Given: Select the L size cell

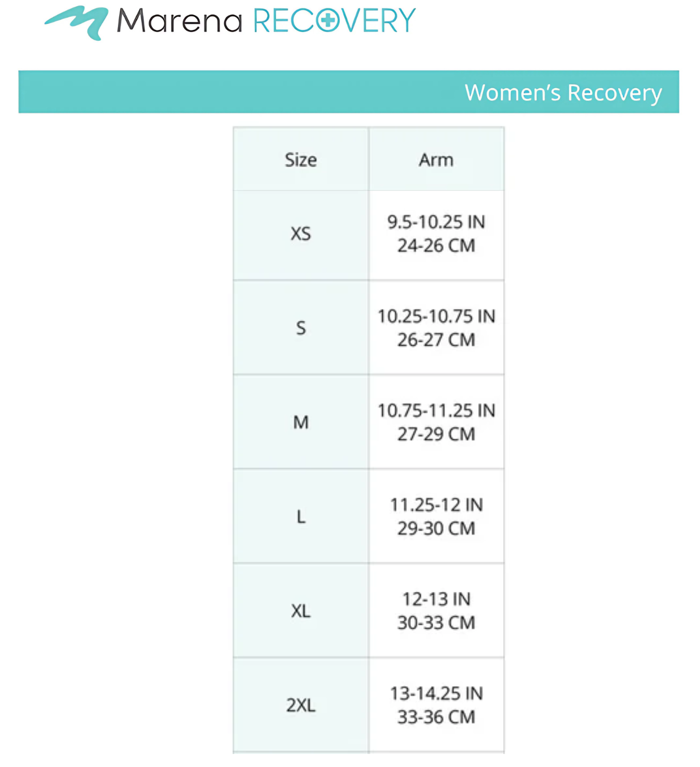Looking at the screenshot, I should pyautogui.click(x=301, y=517).
